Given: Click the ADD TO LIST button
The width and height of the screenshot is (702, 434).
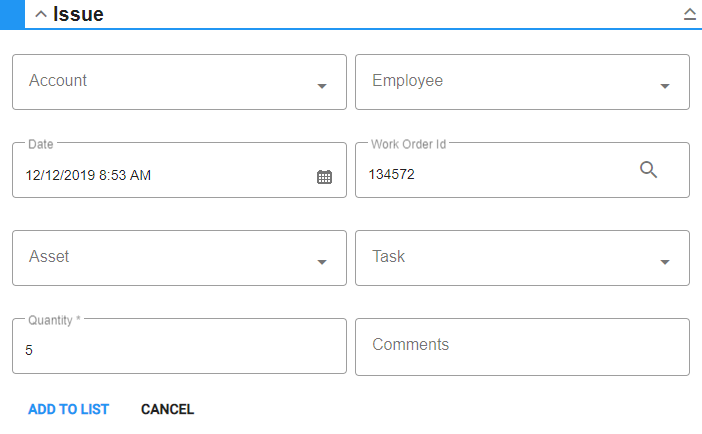Looking at the screenshot, I should click(68, 409).
